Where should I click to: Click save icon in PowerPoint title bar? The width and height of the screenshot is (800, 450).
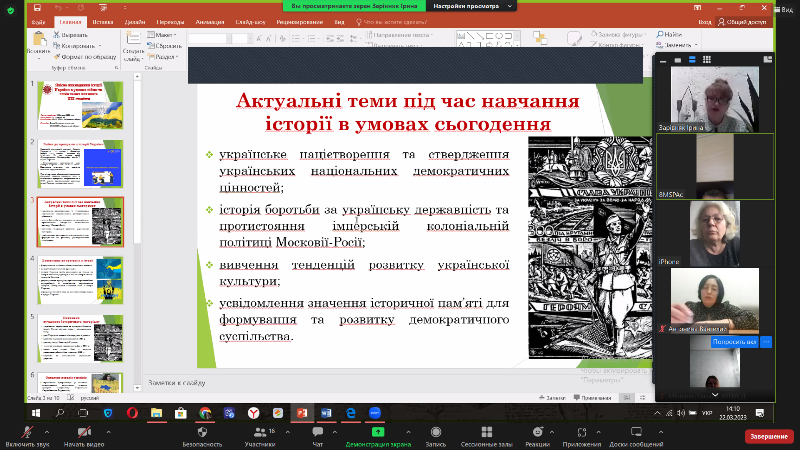37,8
